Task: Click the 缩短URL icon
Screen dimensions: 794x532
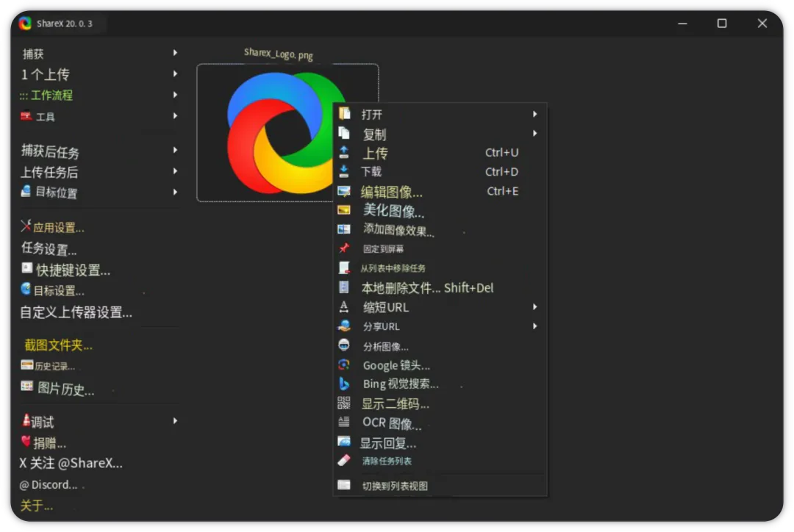Action: (x=344, y=306)
